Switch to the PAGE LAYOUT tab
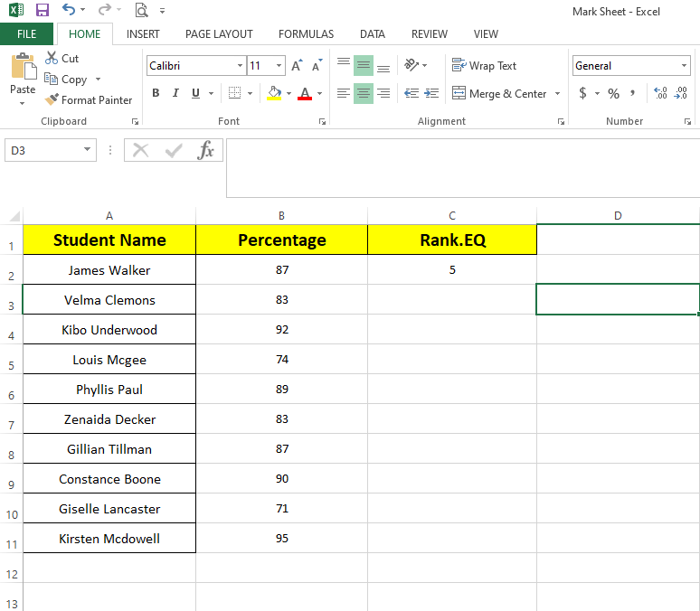Image resolution: width=700 pixels, height=611 pixels. coord(219,34)
